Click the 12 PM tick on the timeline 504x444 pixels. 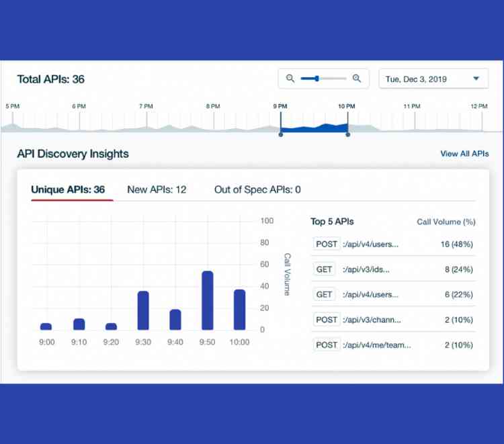point(479,106)
